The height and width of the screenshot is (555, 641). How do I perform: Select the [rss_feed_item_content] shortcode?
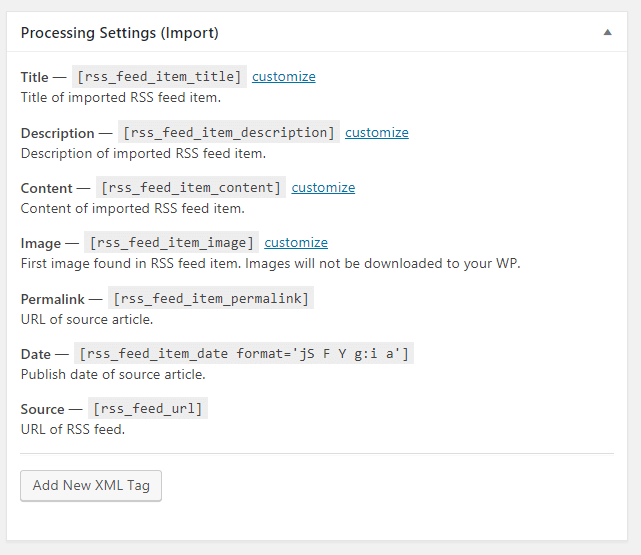pos(191,187)
